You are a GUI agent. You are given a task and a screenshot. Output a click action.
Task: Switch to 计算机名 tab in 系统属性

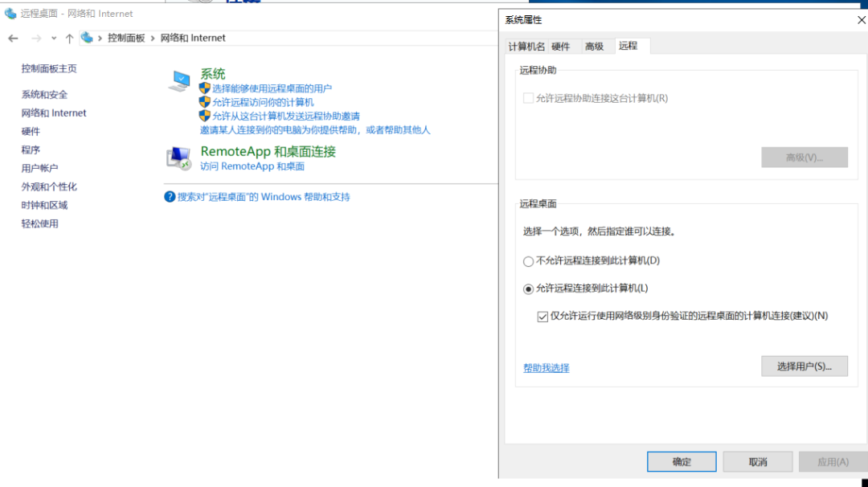coord(526,47)
